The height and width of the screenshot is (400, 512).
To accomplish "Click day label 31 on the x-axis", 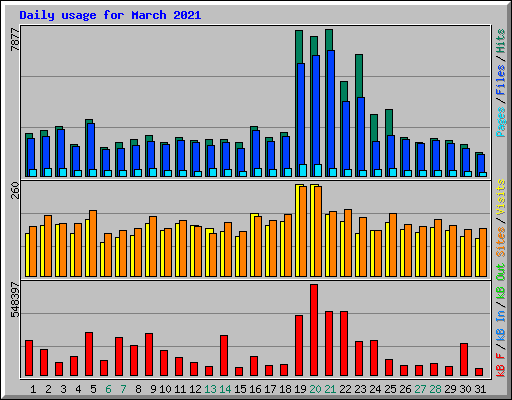I will pos(480,389).
